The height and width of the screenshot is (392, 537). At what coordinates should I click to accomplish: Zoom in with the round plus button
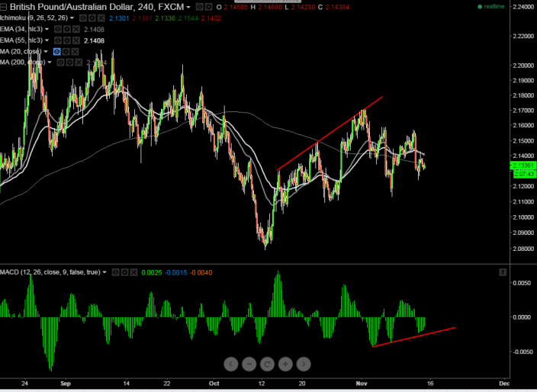click(285, 364)
